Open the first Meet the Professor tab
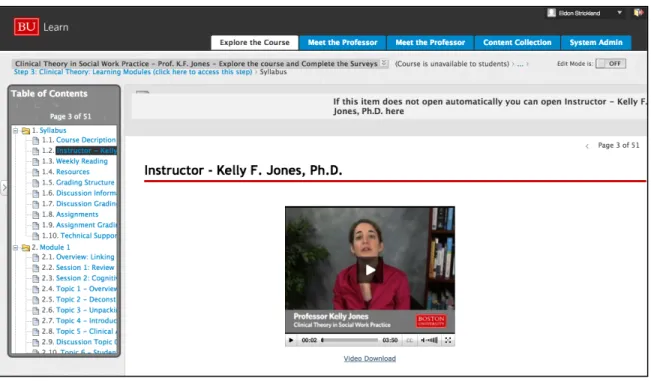651x381 pixels. (343, 42)
